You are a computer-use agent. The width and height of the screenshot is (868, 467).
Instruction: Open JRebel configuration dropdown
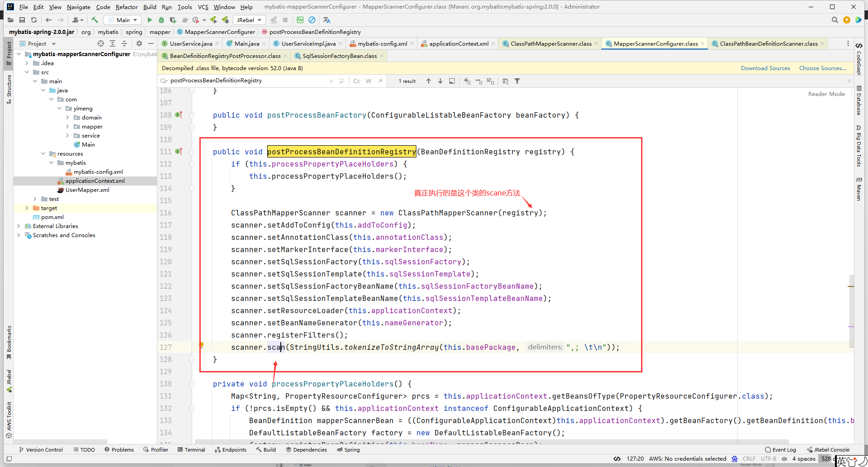[249, 20]
